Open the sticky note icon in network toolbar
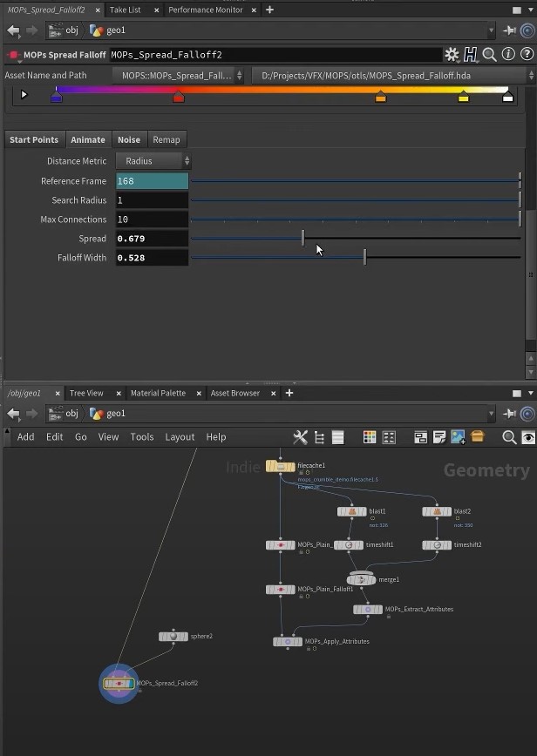The width and height of the screenshot is (537, 756). (x=438, y=437)
